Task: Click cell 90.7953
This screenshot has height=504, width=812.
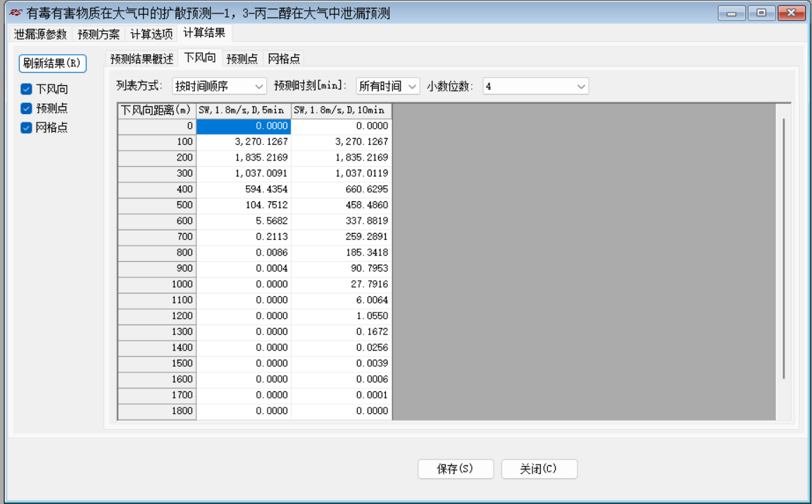Action: [x=342, y=269]
